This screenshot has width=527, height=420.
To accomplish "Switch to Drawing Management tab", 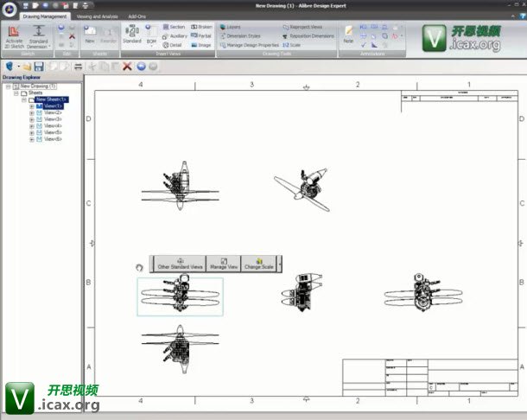I will [x=45, y=16].
